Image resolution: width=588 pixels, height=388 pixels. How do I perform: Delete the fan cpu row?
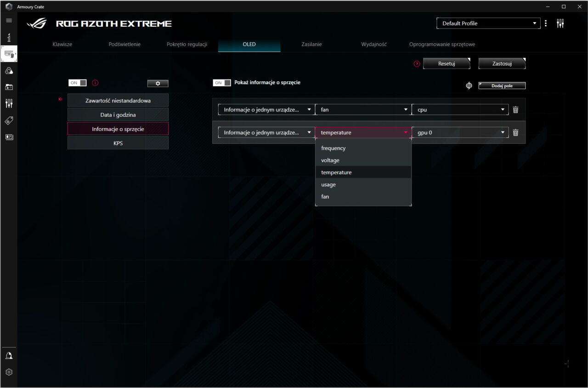point(515,110)
